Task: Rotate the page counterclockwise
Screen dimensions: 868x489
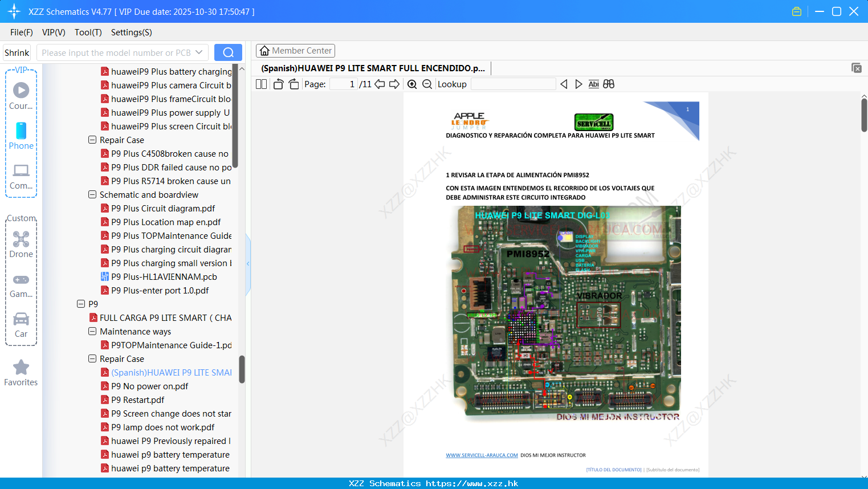Action: 278,84
